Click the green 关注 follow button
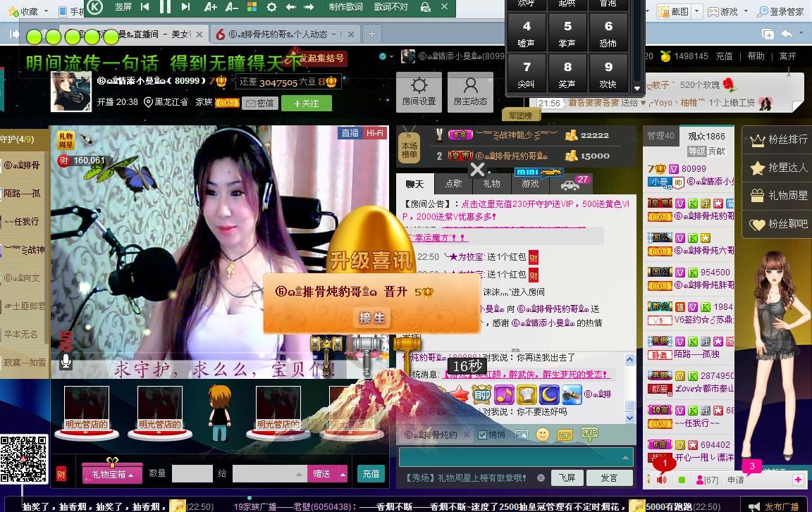The height and width of the screenshot is (512, 812). [x=306, y=103]
